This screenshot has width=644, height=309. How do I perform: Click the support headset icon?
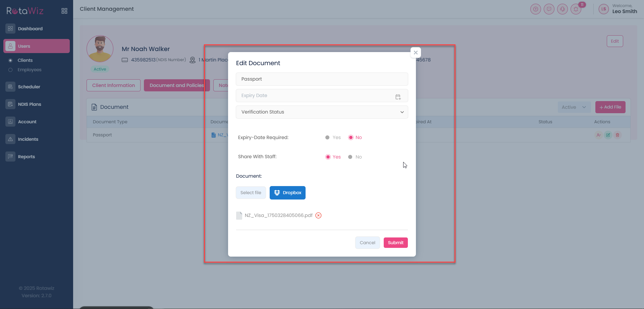pyautogui.click(x=562, y=9)
